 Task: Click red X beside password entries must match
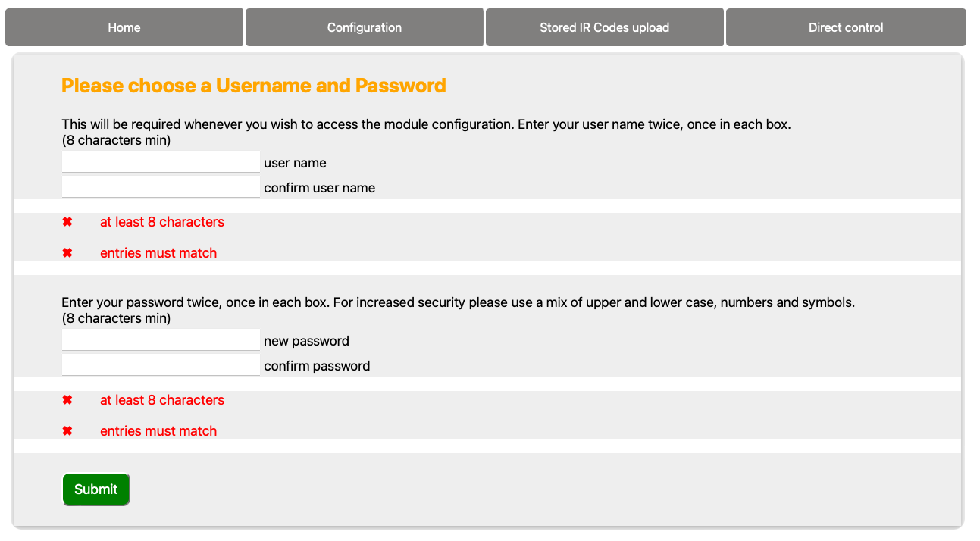pyautogui.click(x=67, y=431)
